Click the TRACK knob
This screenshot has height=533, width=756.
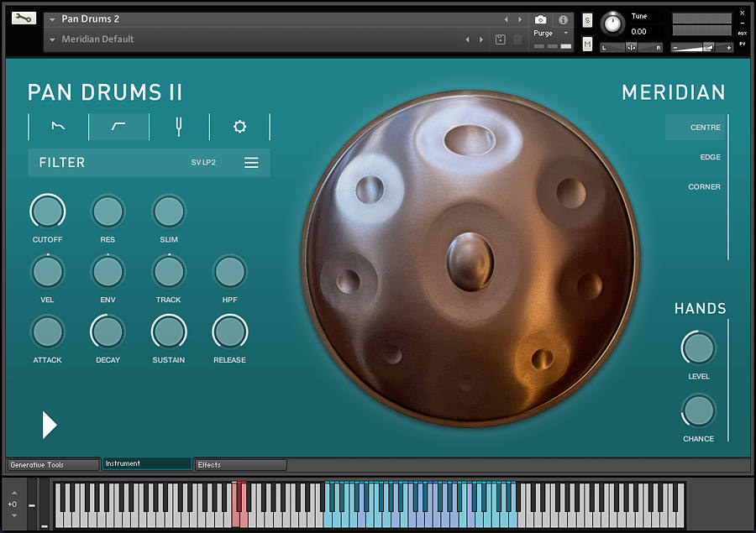(x=169, y=272)
